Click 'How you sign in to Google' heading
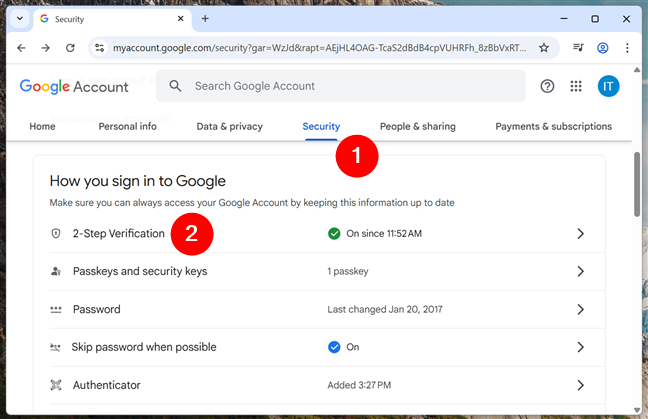Viewport: 648px width, 419px height. tap(138, 181)
